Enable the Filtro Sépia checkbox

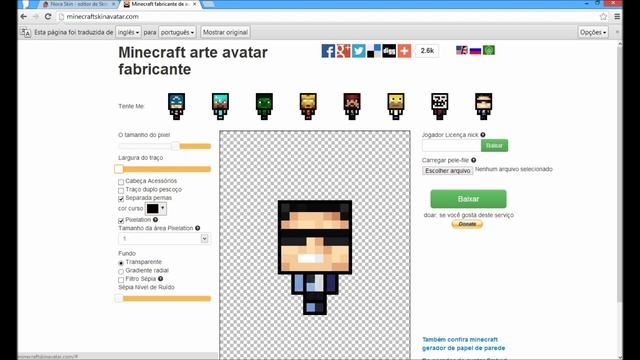(x=121, y=280)
